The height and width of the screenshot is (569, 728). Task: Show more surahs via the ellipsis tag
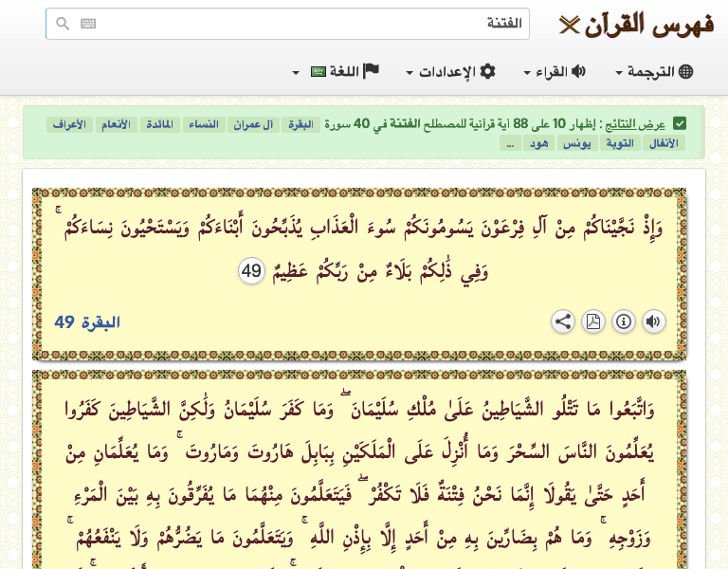coord(510,143)
